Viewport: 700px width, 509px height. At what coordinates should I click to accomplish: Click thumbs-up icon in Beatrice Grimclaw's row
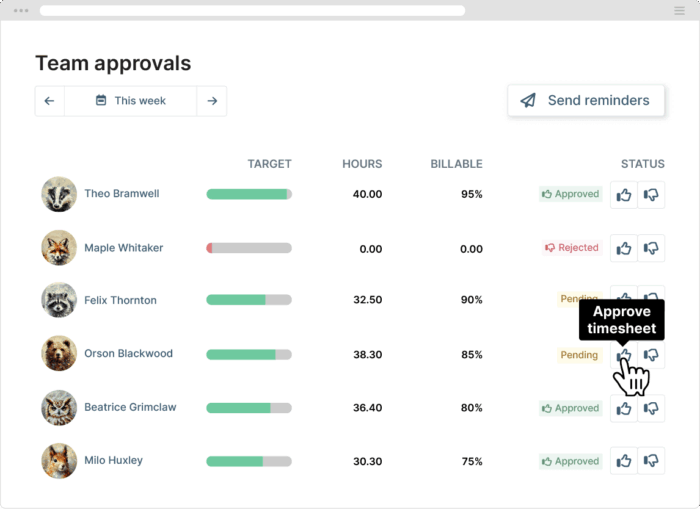(x=624, y=408)
